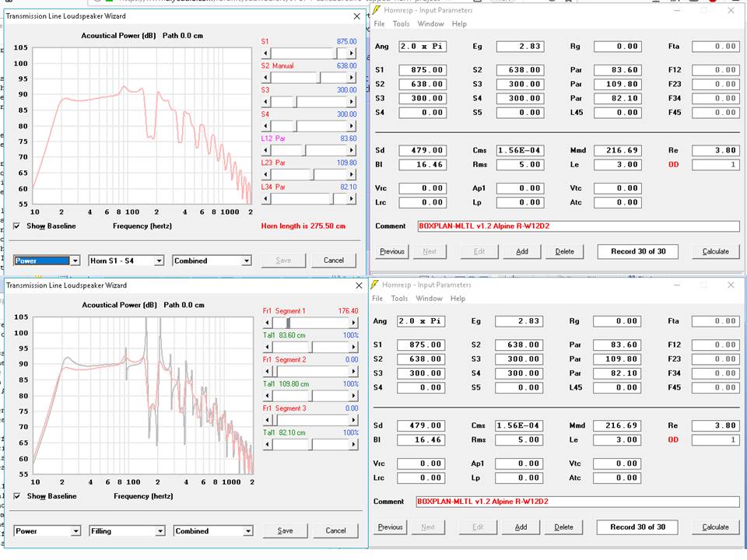Click the Hornresp lightning icon in top window
Screen dimensions: 747x560
click(377, 10)
